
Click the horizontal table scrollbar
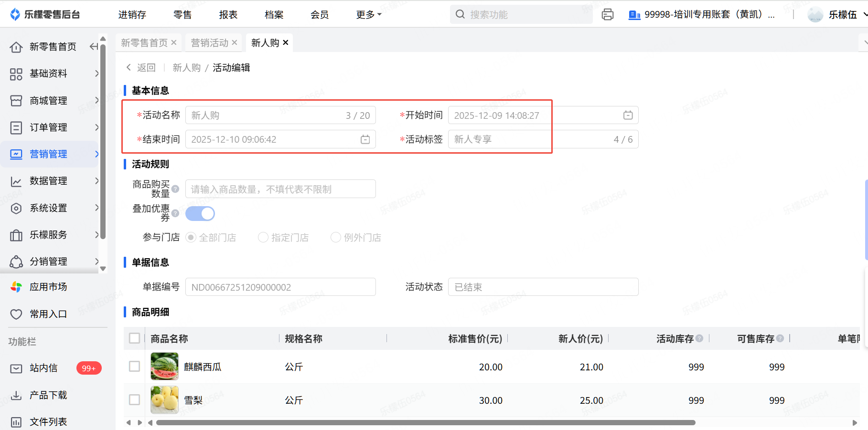[425, 422]
